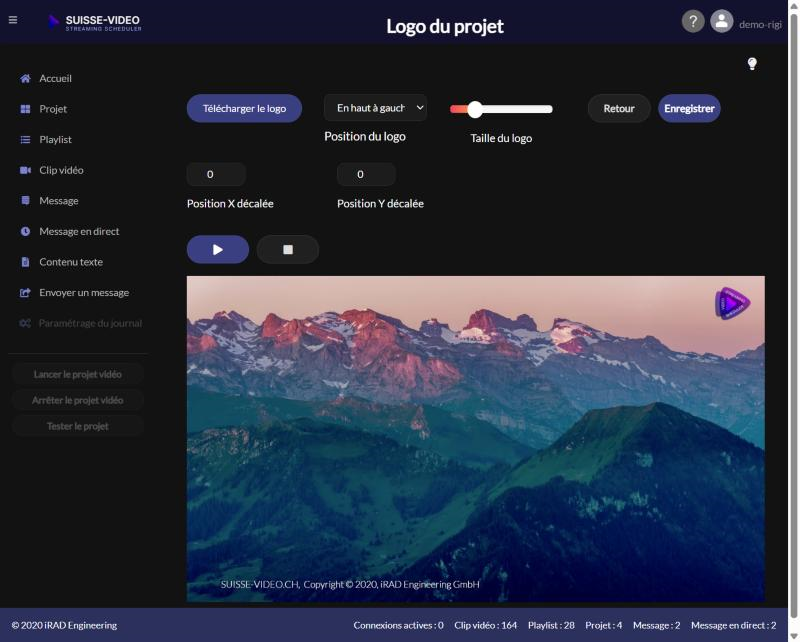Click the Accueil home icon
This screenshot has height=642, width=800.
coord(25,79)
